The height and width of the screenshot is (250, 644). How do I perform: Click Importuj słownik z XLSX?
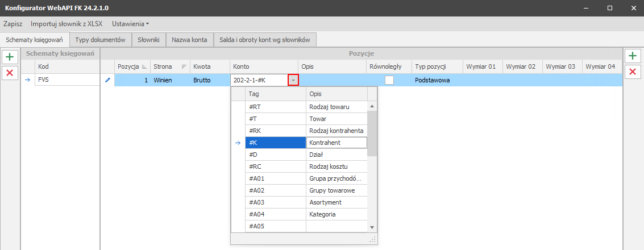pyautogui.click(x=67, y=24)
